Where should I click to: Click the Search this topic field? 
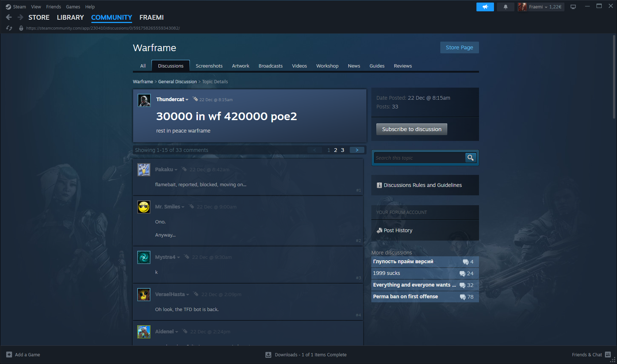tap(419, 158)
